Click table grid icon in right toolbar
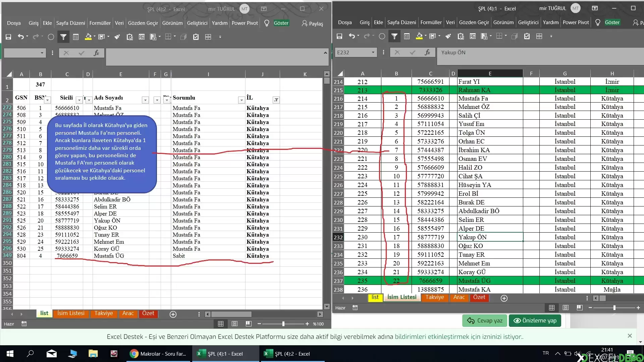The image size is (644, 362). coord(539,36)
